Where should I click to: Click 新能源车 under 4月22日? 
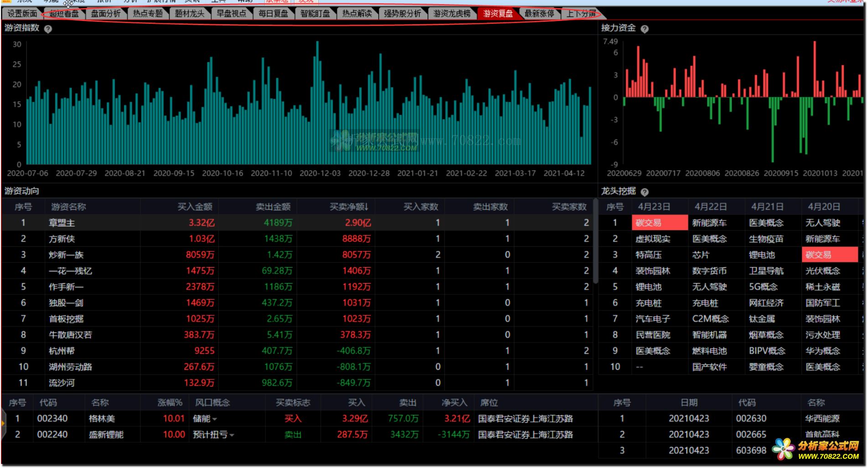tap(709, 223)
